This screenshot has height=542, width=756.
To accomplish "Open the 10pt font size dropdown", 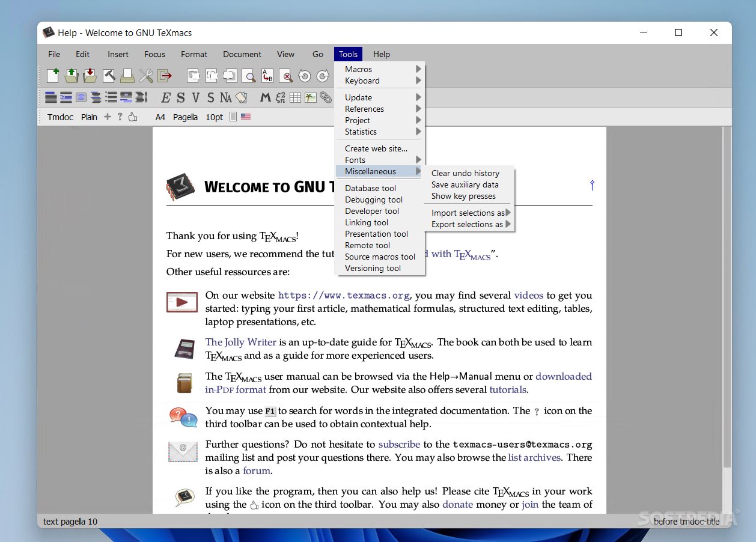I will coord(215,117).
